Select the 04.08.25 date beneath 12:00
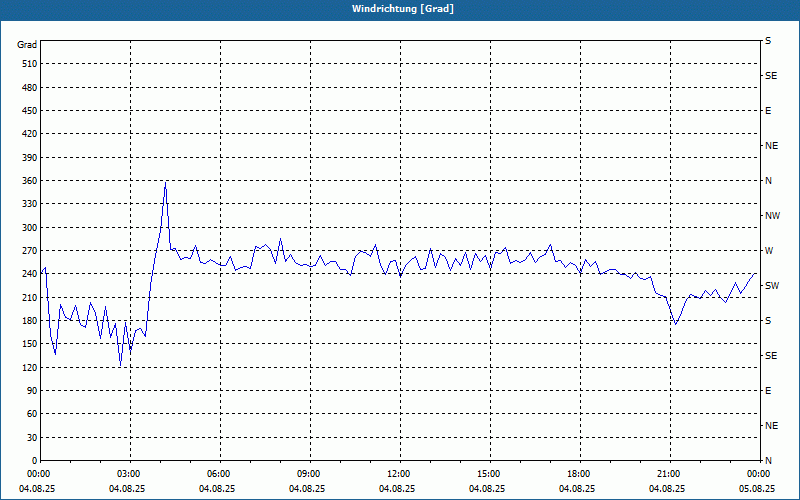The image size is (800, 500). tap(397, 489)
